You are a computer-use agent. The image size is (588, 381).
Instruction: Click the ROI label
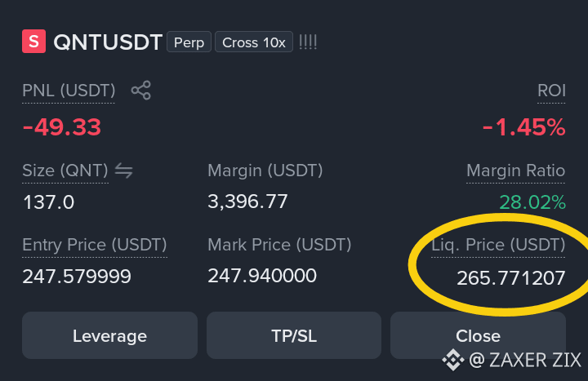[551, 91]
